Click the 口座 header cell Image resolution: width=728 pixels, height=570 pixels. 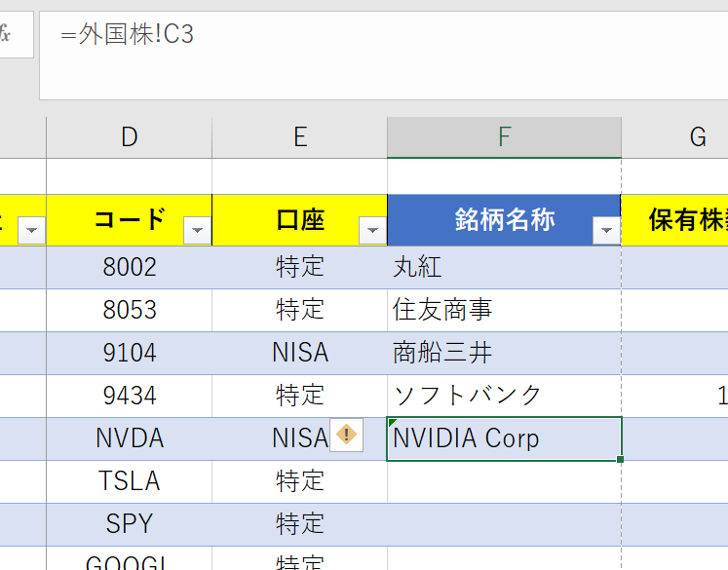300,220
